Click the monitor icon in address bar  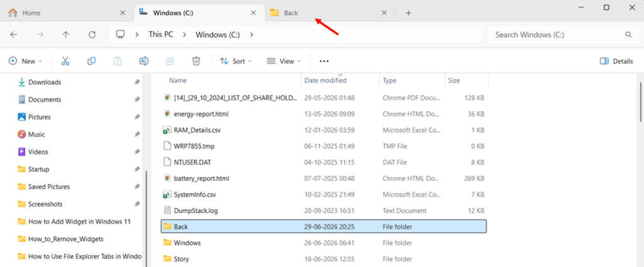120,35
